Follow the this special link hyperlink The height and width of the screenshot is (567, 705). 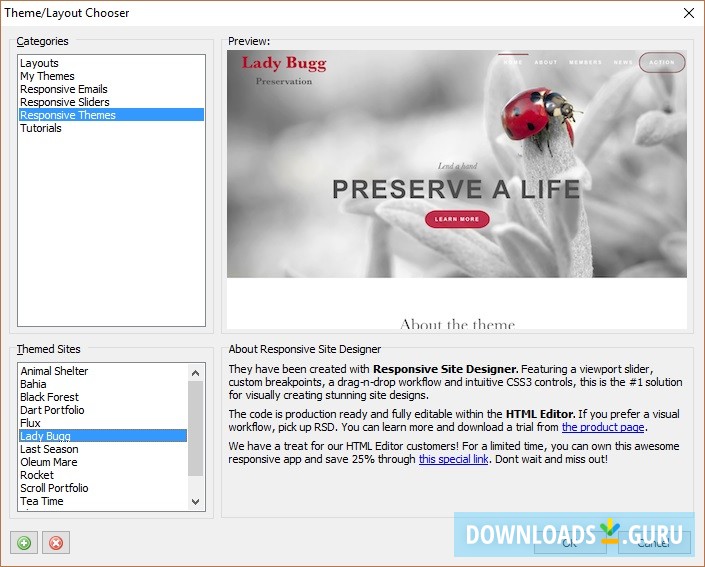click(x=454, y=460)
